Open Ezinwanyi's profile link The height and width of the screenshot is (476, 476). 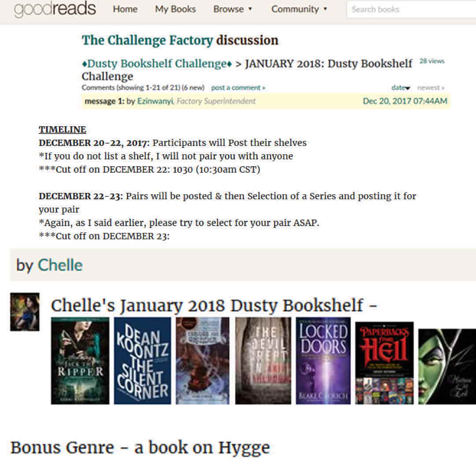[155, 101]
